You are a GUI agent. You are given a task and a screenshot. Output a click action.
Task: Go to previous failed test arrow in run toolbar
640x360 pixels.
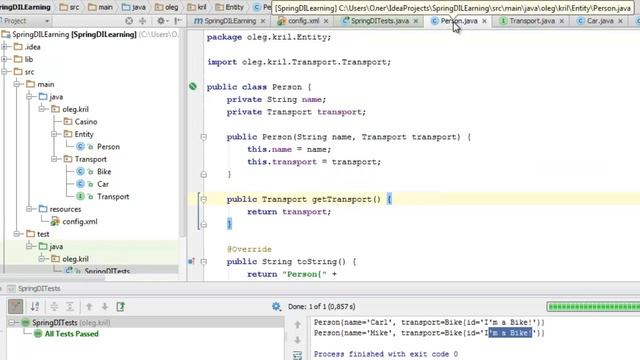point(89,306)
